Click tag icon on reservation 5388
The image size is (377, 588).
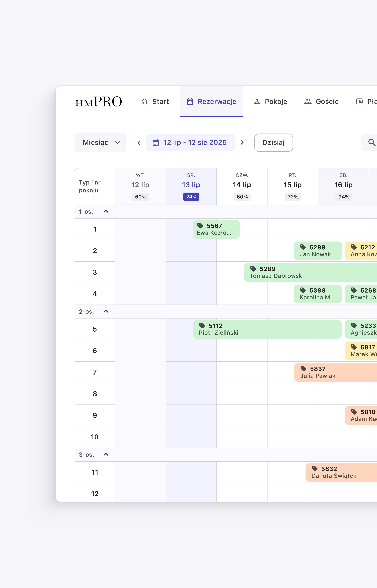point(303,290)
